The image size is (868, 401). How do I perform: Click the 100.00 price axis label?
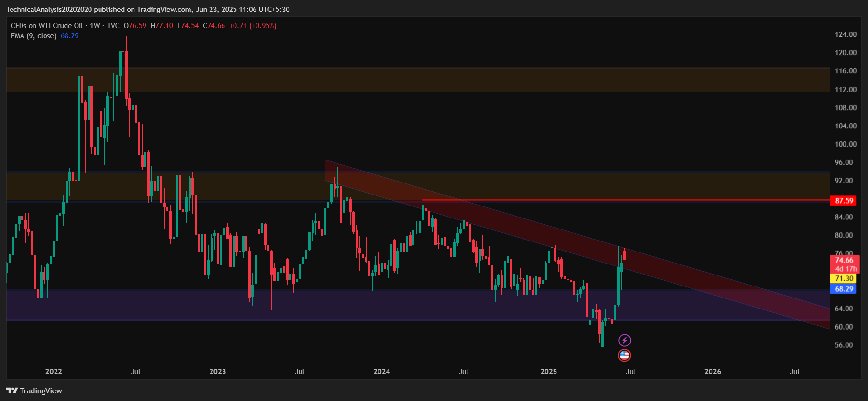click(846, 144)
